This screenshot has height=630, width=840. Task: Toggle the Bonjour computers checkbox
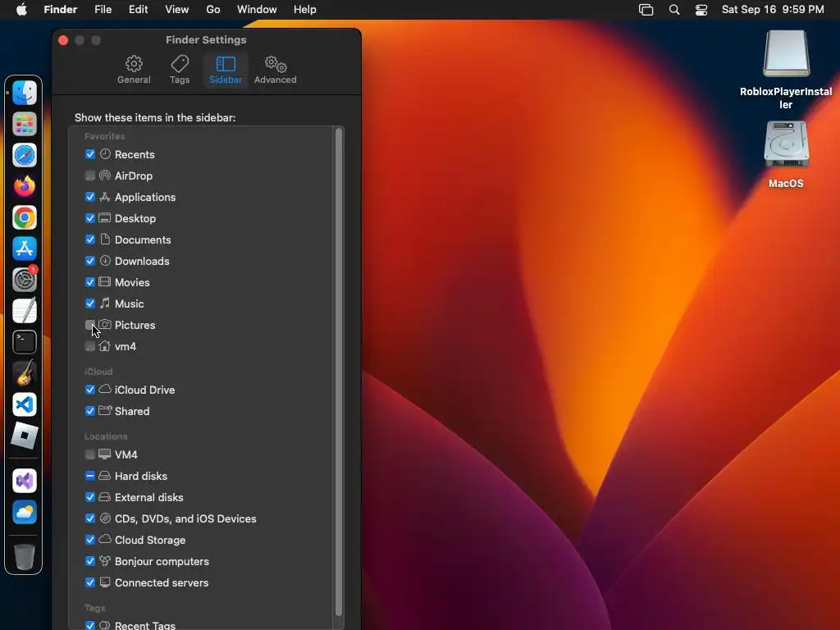click(x=90, y=561)
